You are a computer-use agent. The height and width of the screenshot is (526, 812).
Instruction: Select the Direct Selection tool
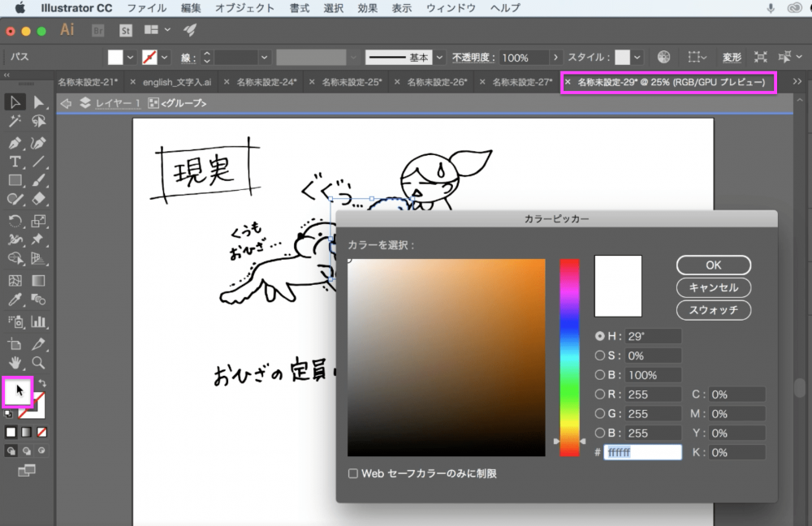pos(37,102)
